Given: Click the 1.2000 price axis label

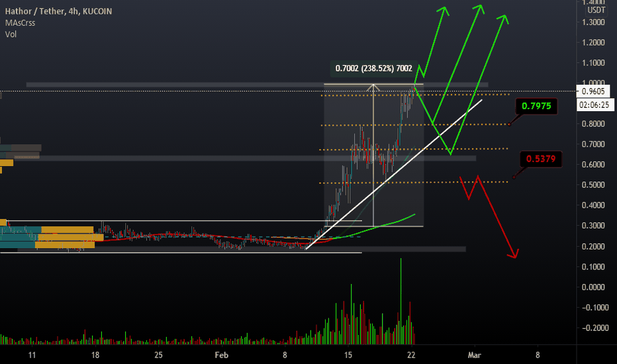Looking at the screenshot, I should coord(593,42).
